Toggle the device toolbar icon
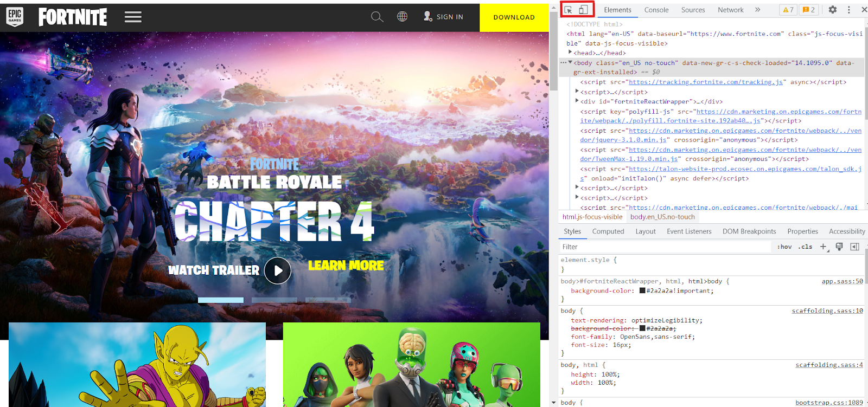 pos(583,10)
